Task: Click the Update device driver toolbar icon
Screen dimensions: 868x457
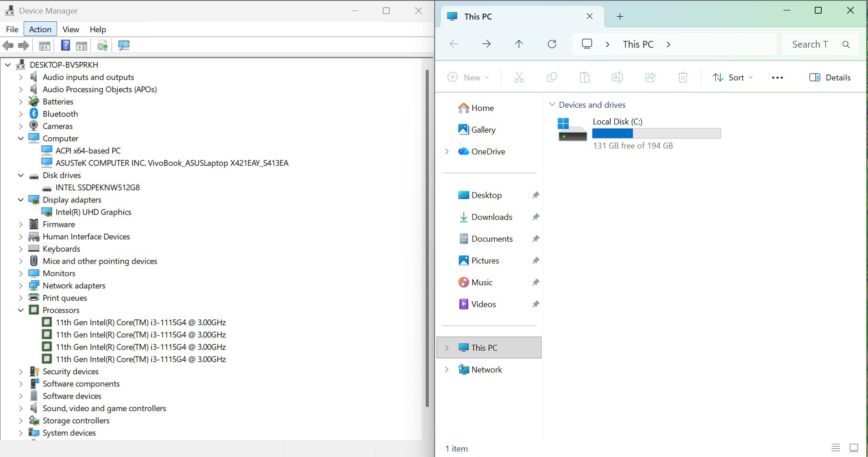Action: click(x=103, y=45)
